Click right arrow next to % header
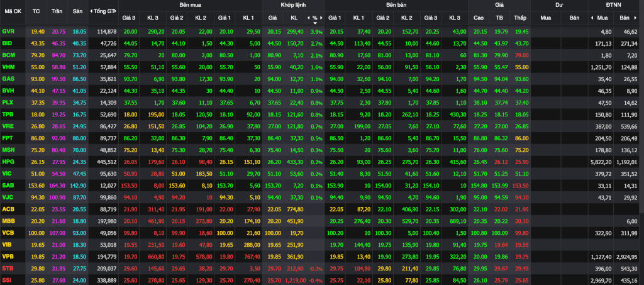The image size is (644, 285). [x=321, y=18]
